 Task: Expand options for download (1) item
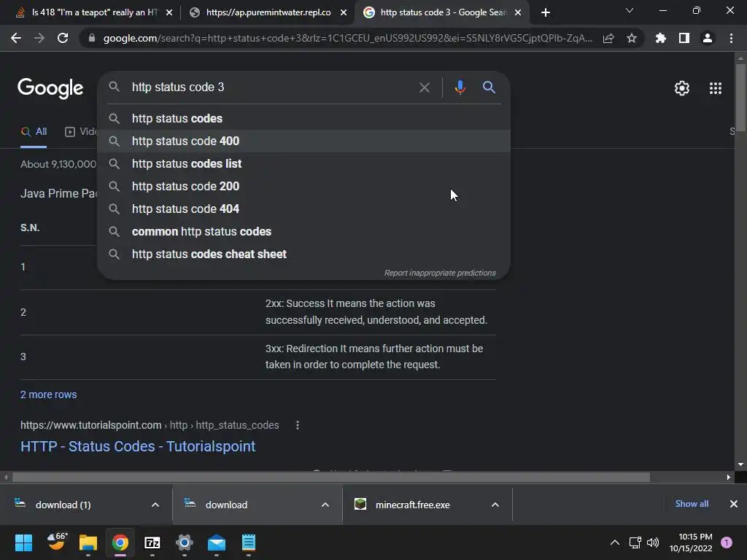click(x=155, y=505)
